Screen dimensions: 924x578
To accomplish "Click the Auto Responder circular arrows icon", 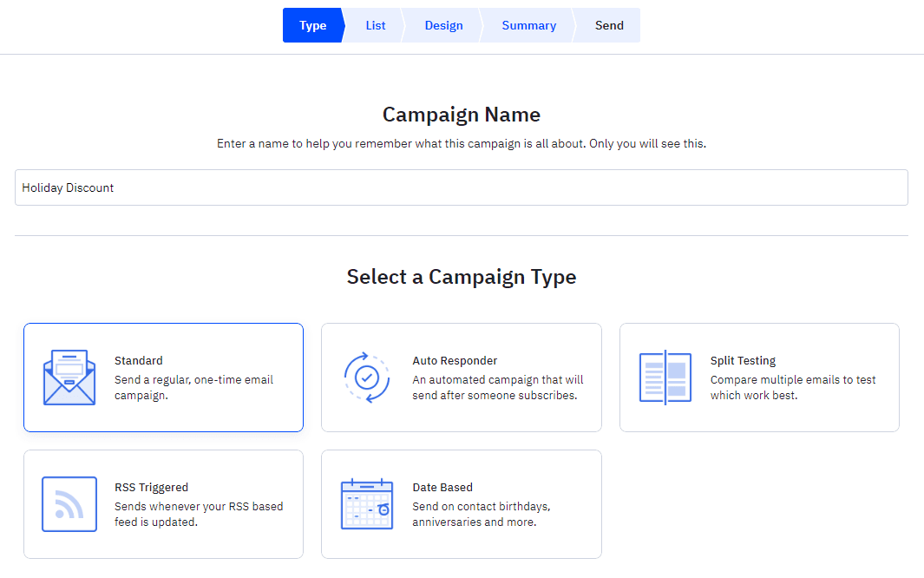I will pos(366,378).
